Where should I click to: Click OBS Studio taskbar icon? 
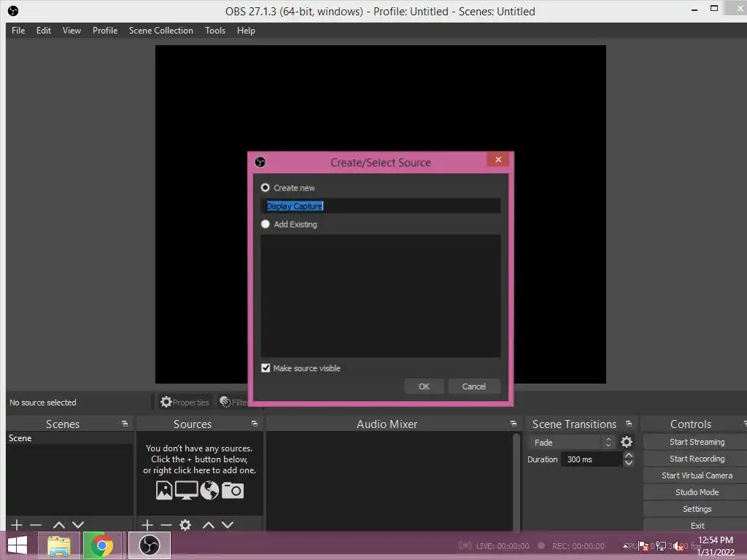pyautogui.click(x=150, y=545)
